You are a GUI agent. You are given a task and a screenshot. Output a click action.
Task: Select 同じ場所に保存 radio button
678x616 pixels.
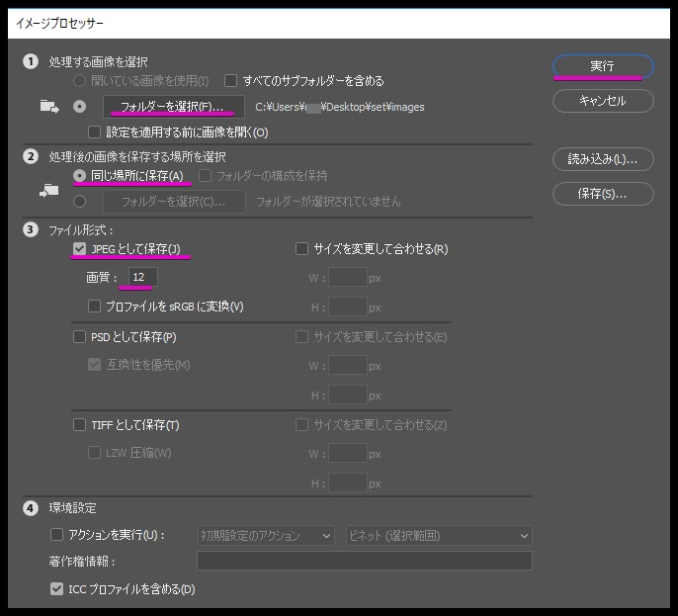tap(80, 176)
